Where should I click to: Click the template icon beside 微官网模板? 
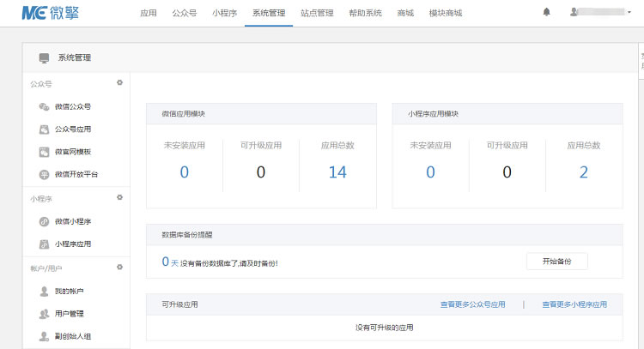(x=44, y=152)
